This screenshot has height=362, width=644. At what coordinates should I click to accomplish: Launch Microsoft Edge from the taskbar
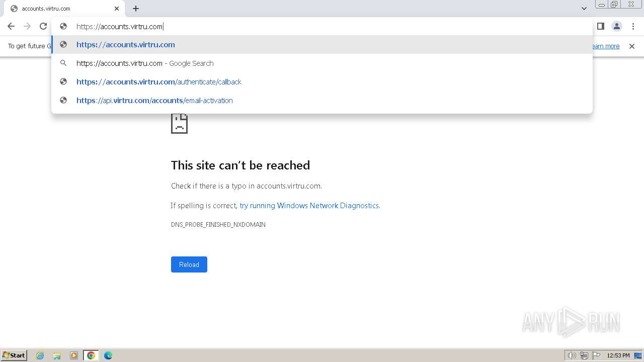coord(108,355)
